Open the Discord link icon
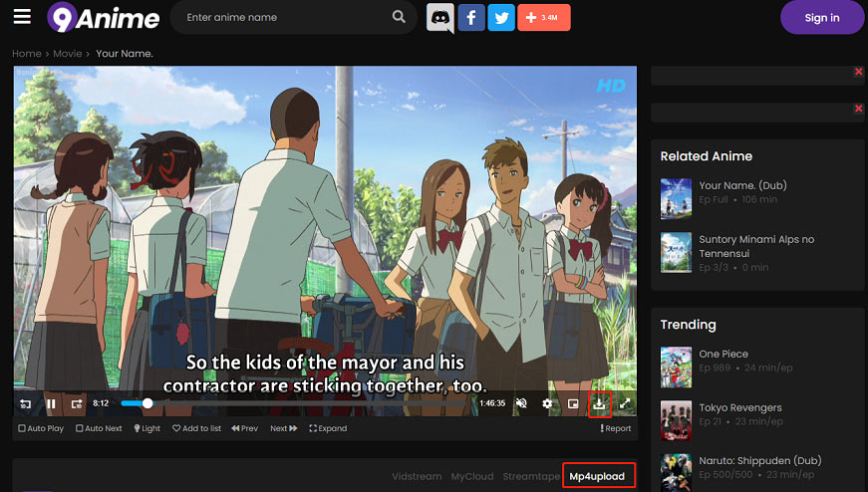Screen dimensions: 868x492 click(x=440, y=17)
